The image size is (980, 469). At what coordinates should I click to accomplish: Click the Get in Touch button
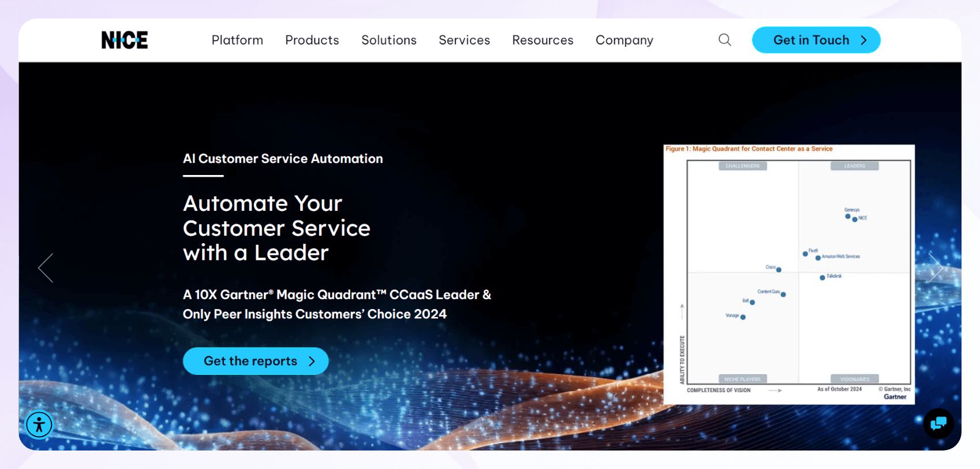click(x=816, y=40)
